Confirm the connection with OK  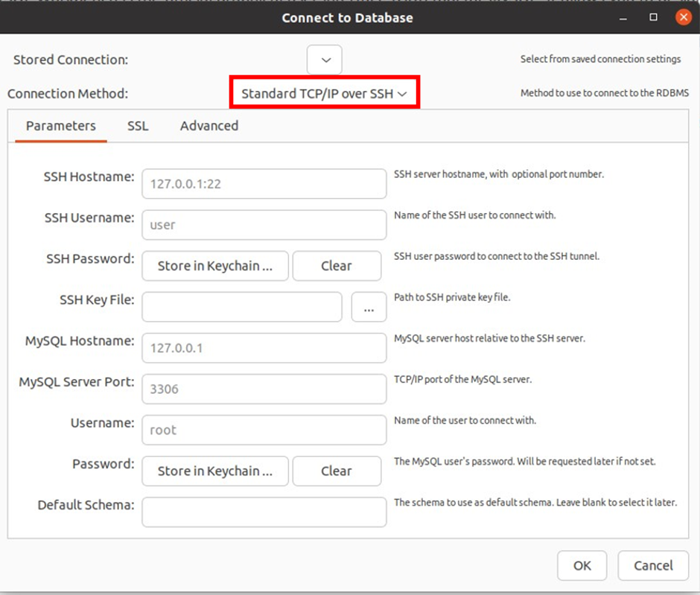pyautogui.click(x=582, y=565)
